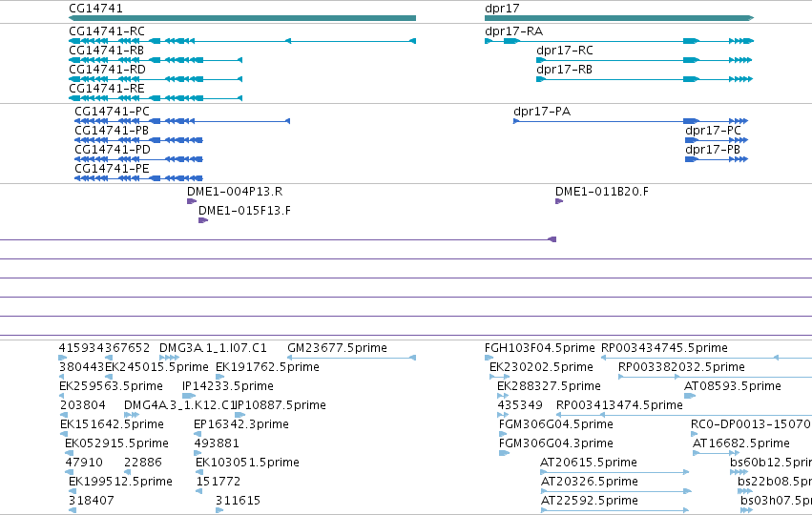The width and height of the screenshot is (812, 515).
Task: Select the CG14741-PC protein label
Action: tap(112, 112)
